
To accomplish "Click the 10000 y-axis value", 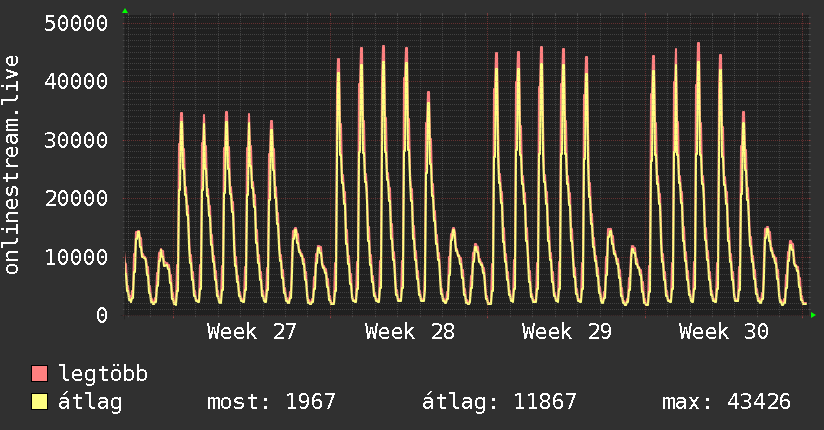I will 76,257.
